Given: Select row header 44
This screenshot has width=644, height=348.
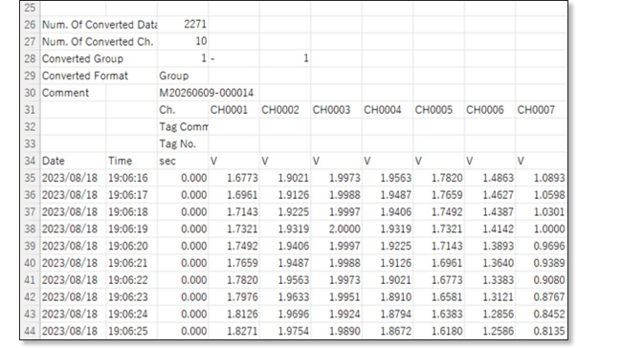Looking at the screenshot, I should pos(30,331).
